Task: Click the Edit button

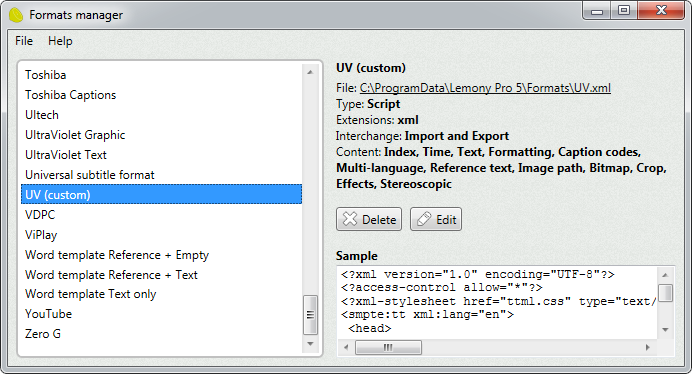Action: coord(436,219)
